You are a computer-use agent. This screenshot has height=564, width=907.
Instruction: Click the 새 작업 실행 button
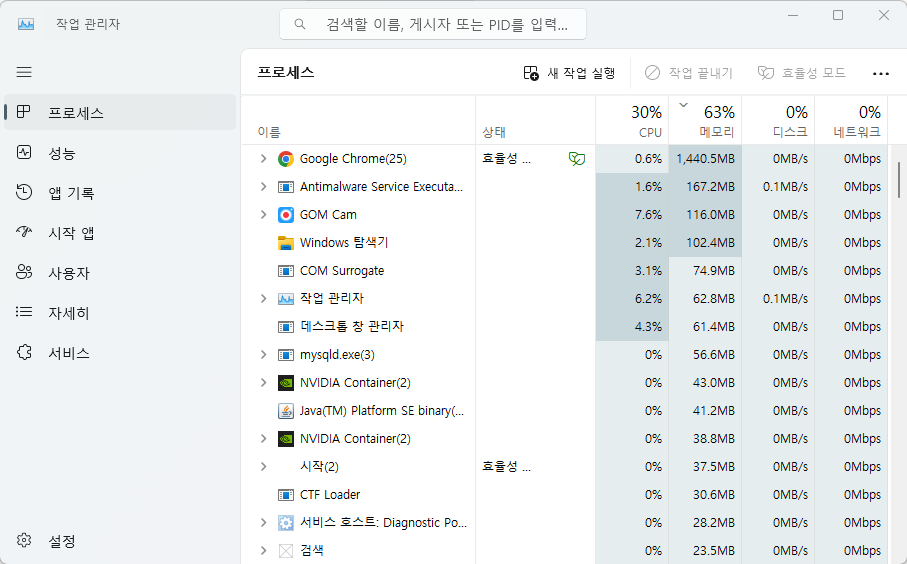coord(569,73)
